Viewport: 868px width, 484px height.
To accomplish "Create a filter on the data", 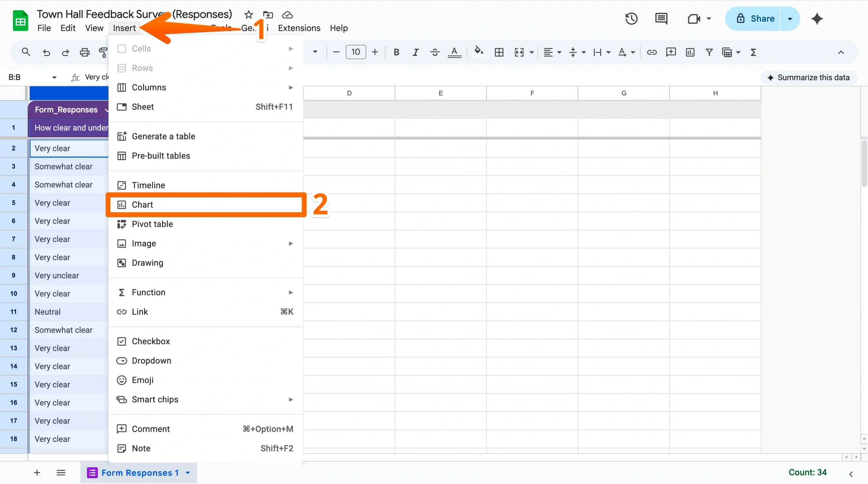I will point(709,52).
